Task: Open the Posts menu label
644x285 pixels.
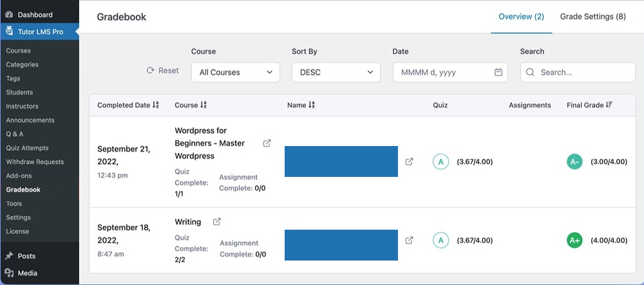Action: tap(26, 256)
